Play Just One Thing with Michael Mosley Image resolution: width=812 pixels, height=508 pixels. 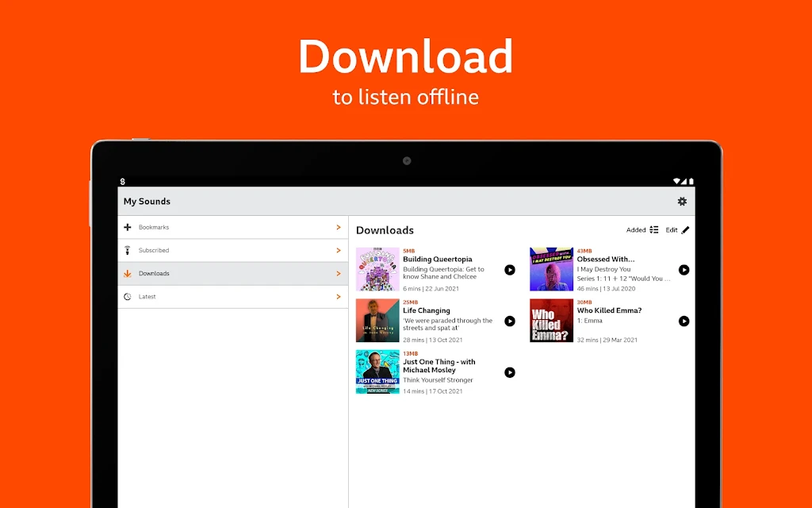(510, 372)
